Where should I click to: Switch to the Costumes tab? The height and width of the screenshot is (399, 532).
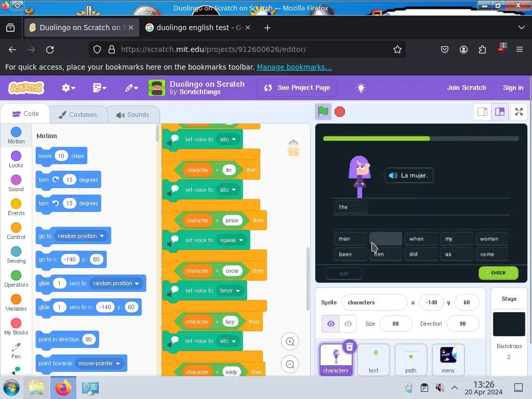click(78, 115)
